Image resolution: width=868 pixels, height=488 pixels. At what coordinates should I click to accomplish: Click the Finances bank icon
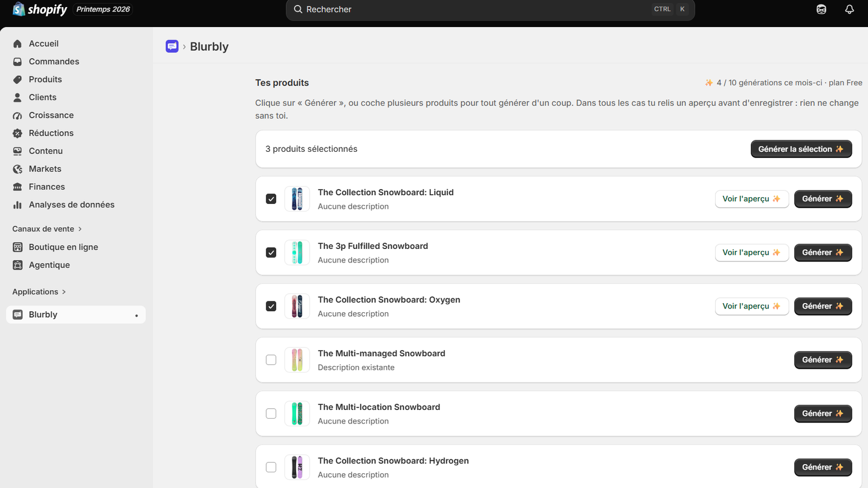click(x=17, y=187)
